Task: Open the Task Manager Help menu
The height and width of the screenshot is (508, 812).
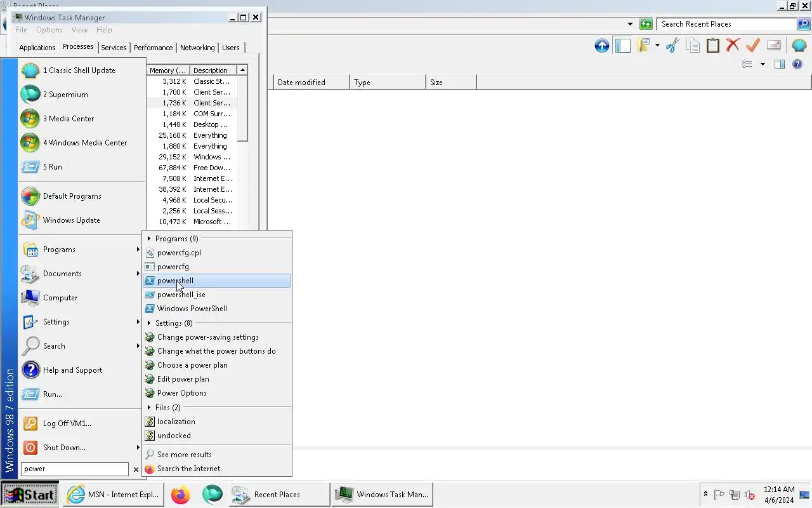Action: point(104,30)
